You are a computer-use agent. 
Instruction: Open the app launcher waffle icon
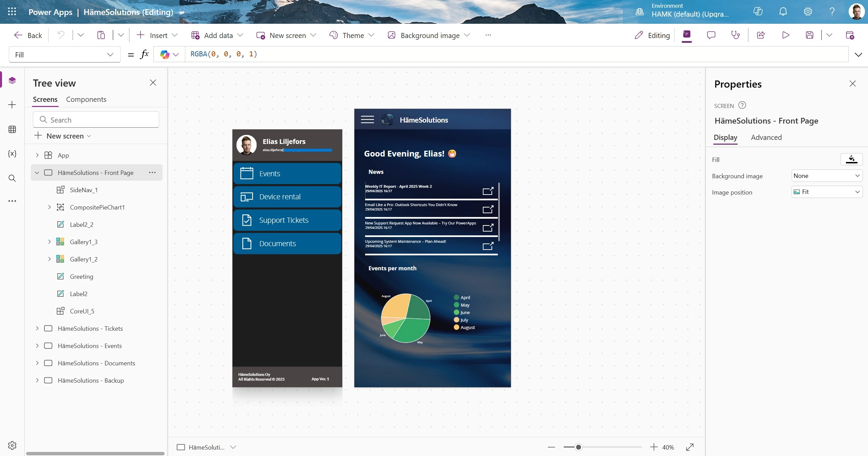pos(12,12)
